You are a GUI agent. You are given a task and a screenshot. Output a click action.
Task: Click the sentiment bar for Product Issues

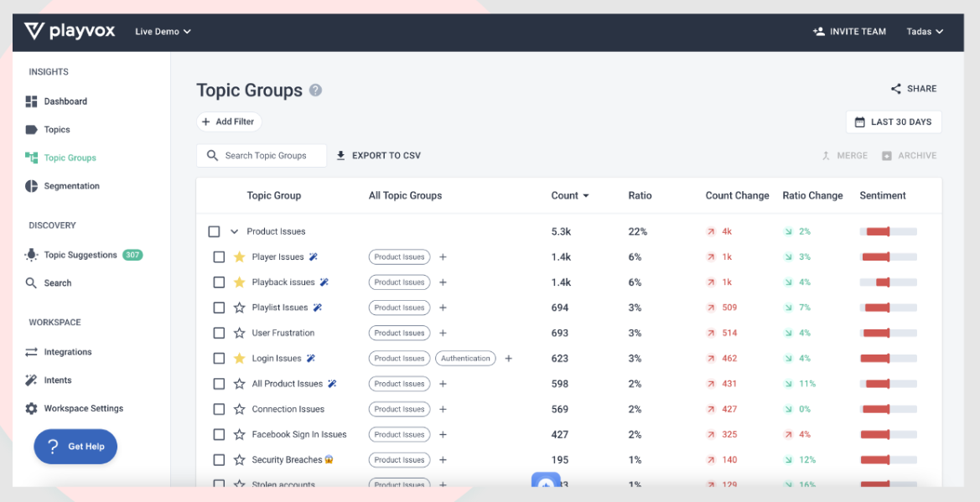click(x=888, y=231)
